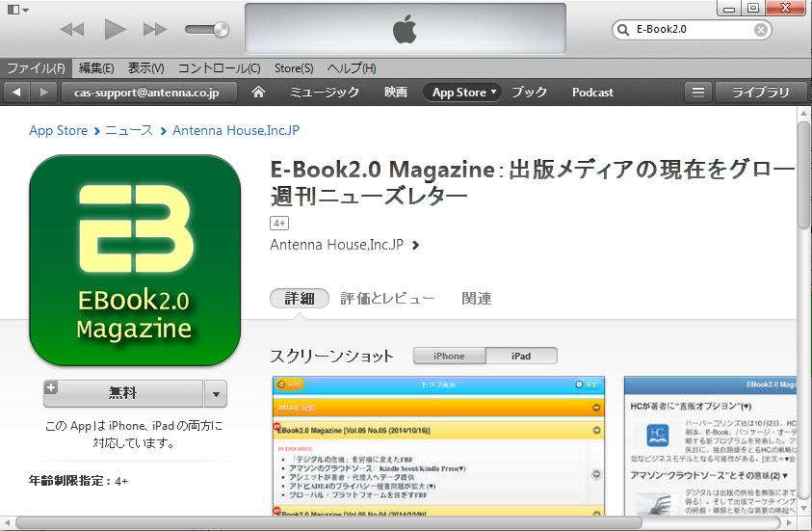The height and width of the screenshot is (531, 812).
Task: Open the ファイル(F) menu
Action: coord(36,67)
